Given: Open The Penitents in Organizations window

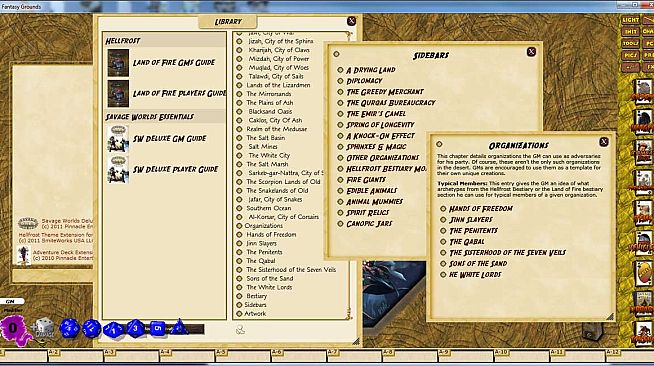Looking at the screenshot, I should point(473,231).
